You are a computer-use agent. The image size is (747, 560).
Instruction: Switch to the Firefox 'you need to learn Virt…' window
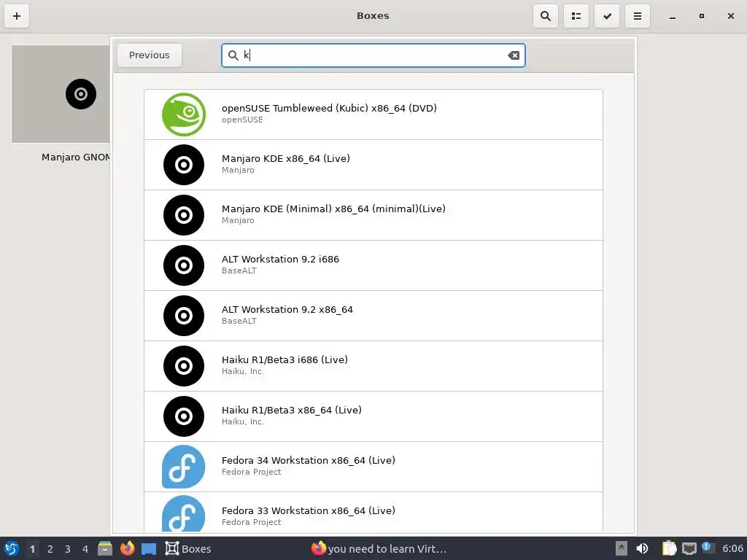[379, 548]
